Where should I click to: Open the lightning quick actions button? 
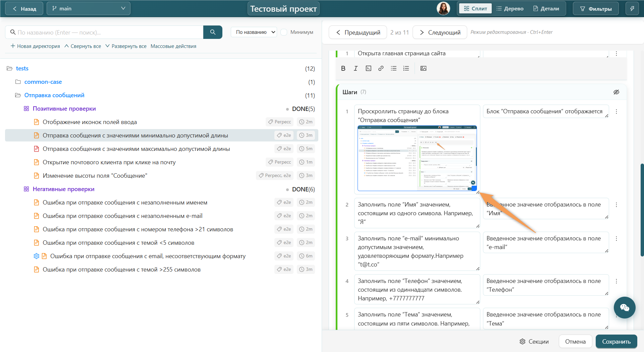pyautogui.click(x=632, y=9)
